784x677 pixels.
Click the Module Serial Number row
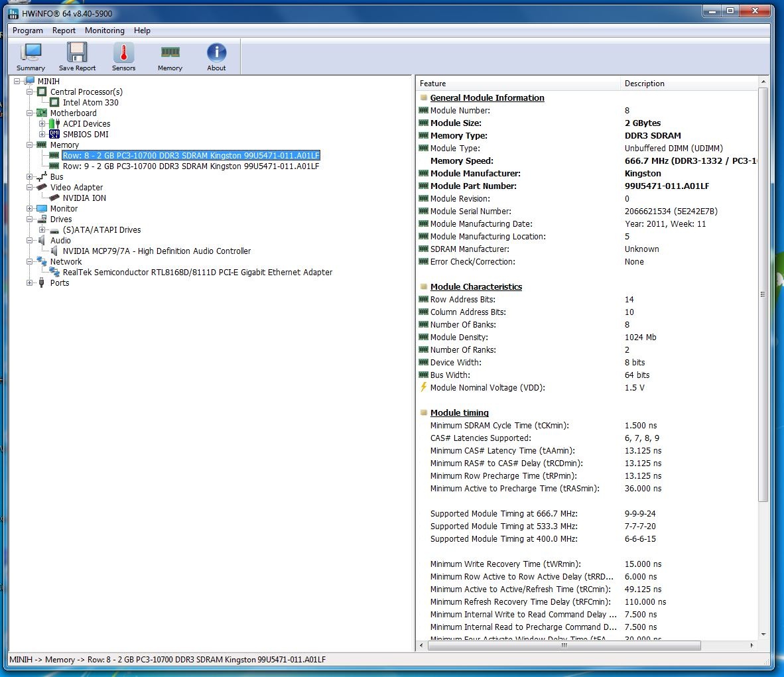point(588,211)
